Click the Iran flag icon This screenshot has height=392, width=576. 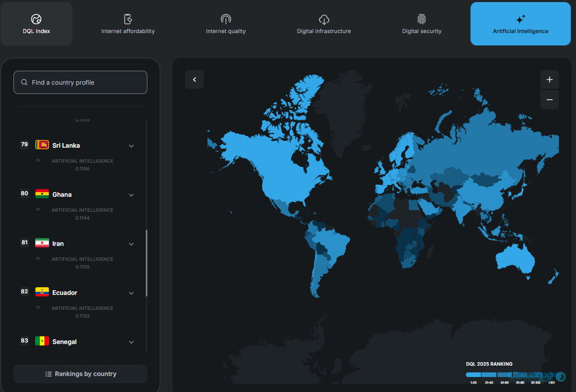coord(42,243)
